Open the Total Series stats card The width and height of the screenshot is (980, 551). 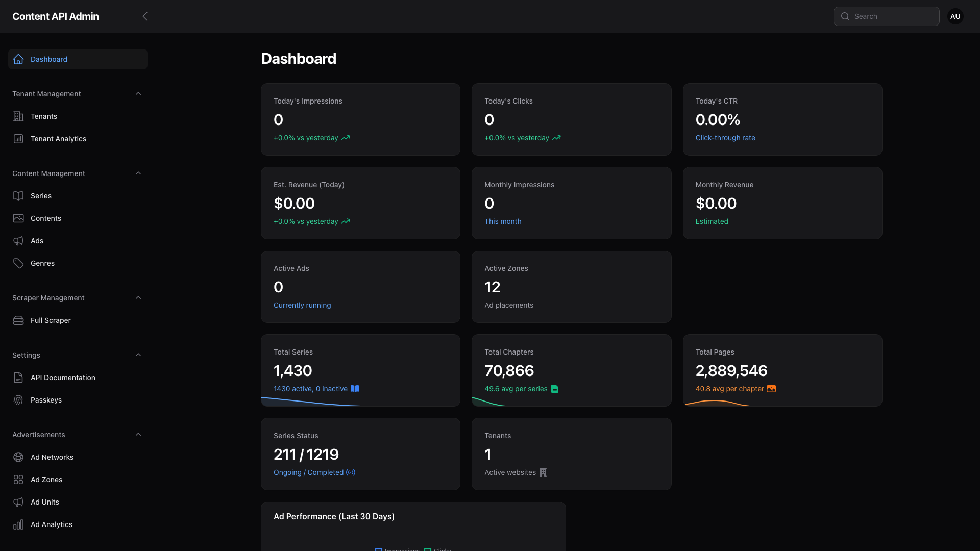click(360, 370)
